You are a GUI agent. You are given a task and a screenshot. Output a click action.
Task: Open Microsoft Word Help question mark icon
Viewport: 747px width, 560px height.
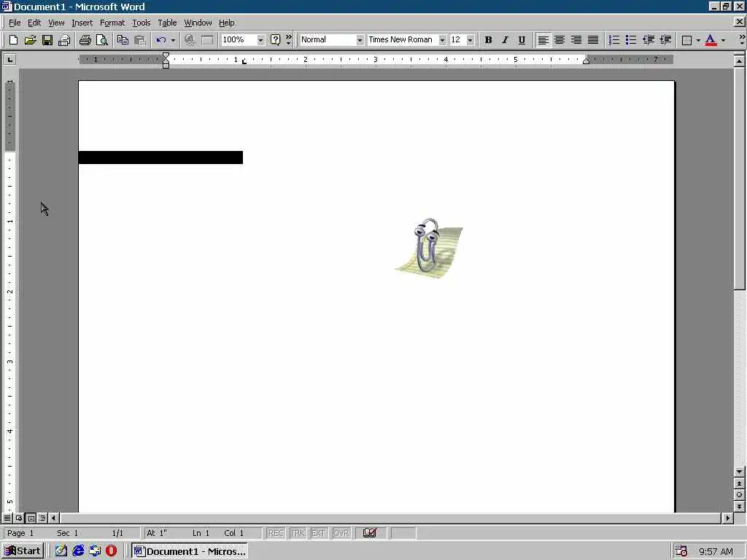(x=275, y=40)
